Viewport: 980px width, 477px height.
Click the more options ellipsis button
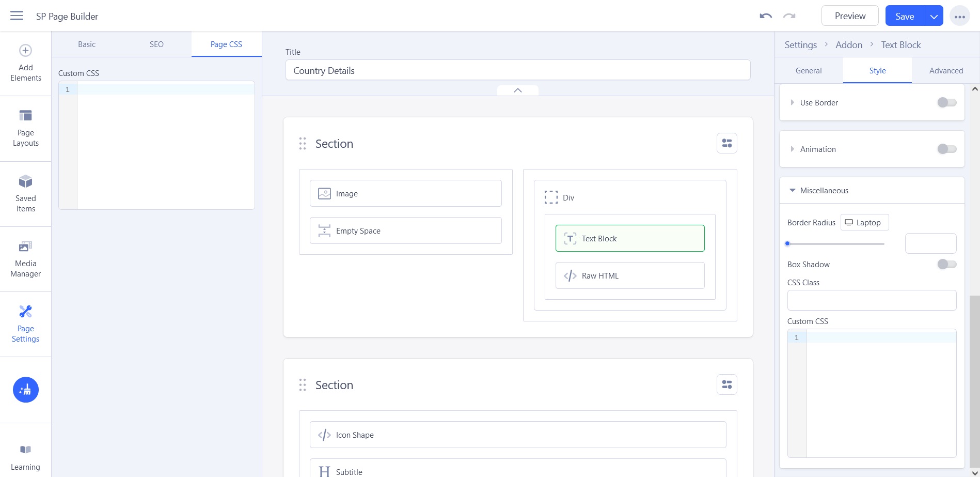tap(959, 16)
